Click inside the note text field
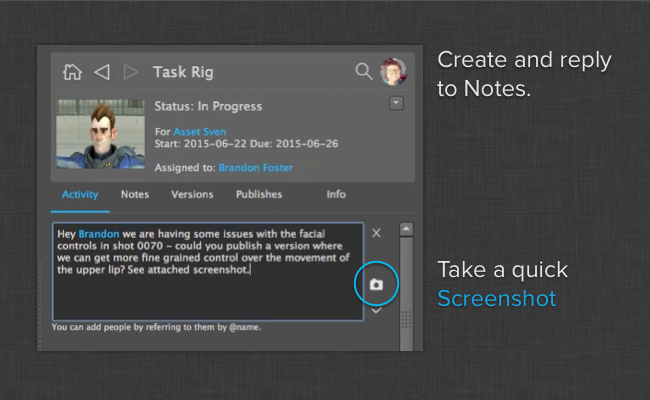 207,295
